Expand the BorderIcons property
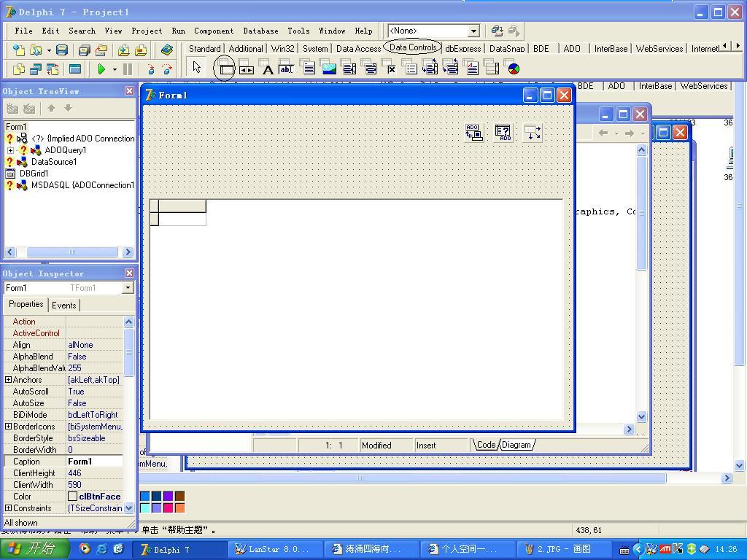 point(8,427)
